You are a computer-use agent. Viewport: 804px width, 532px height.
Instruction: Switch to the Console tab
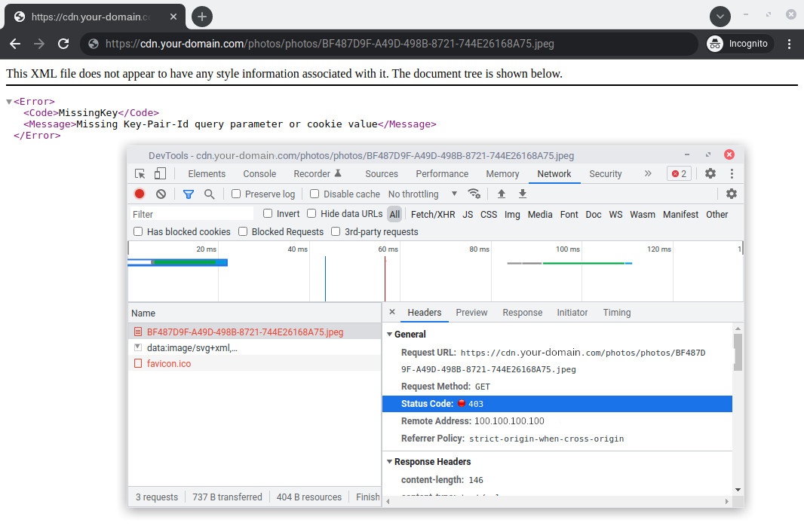coord(259,174)
